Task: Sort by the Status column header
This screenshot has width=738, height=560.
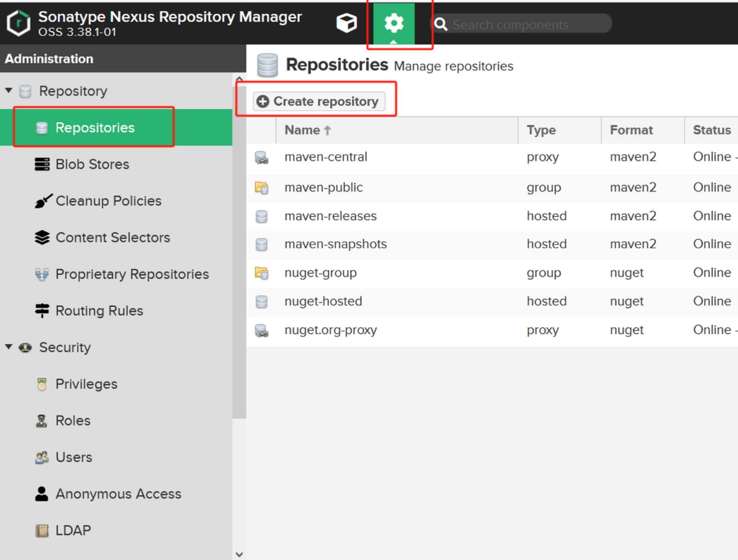Action: (x=711, y=130)
